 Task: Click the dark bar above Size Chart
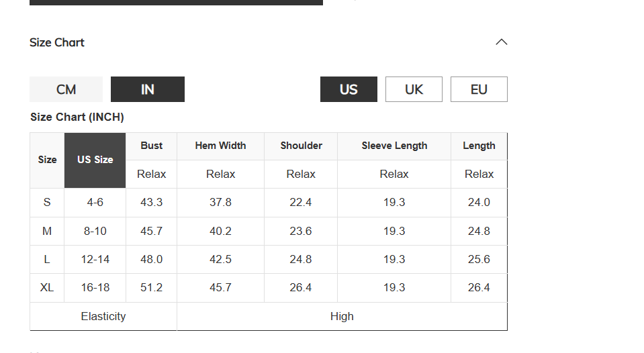tap(176, 3)
